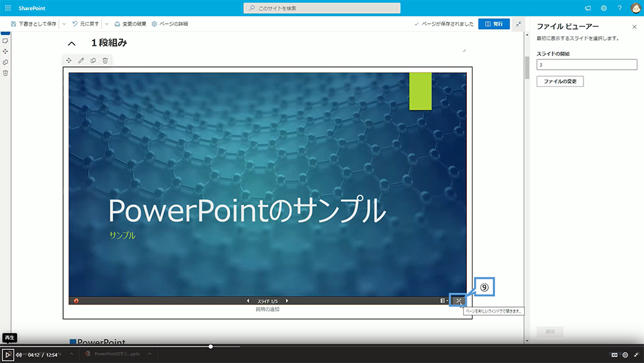Open page details (ページの詳細)
The width and height of the screenshot is (644, 363).
[x=169, y=24]
